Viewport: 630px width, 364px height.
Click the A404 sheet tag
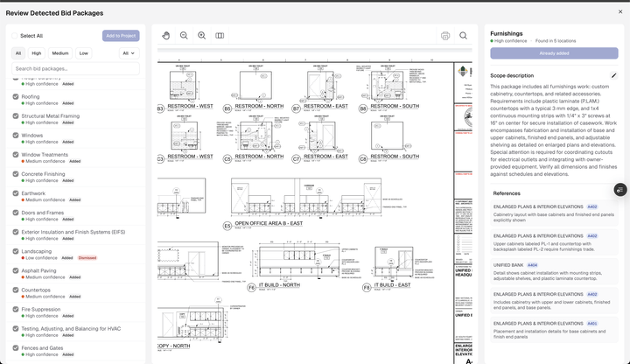(x=532, y=265)
